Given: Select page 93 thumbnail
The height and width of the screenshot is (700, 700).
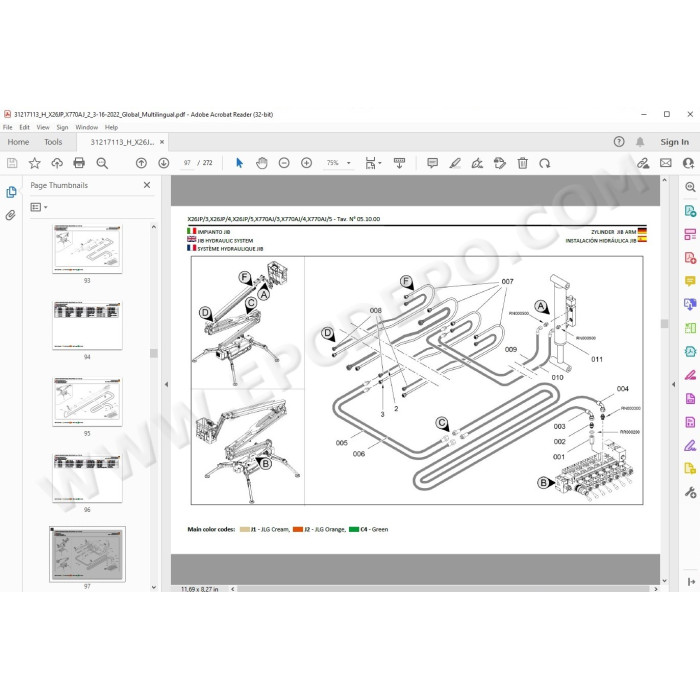Looking at the screenshot, I should click(x=87, y=249).
